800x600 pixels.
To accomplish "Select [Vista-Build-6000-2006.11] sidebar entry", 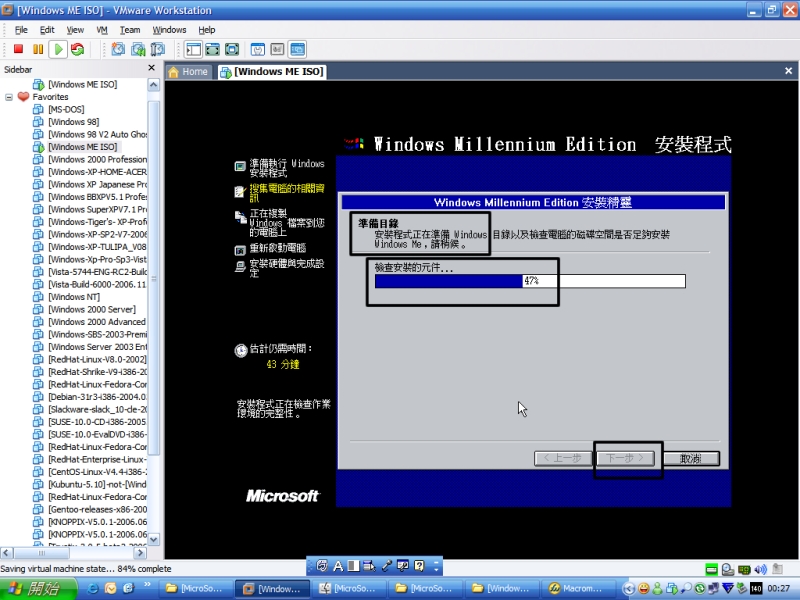I will (97, 284).
